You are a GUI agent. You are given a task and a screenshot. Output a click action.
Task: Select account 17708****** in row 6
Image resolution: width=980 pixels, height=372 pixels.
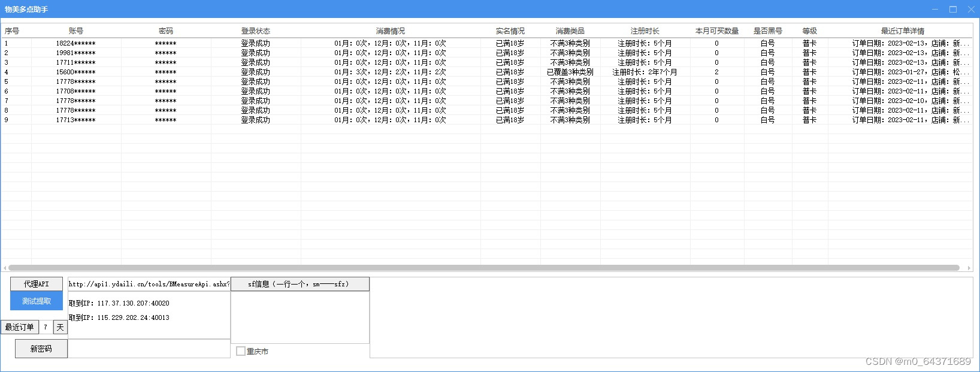click(76, 91)
